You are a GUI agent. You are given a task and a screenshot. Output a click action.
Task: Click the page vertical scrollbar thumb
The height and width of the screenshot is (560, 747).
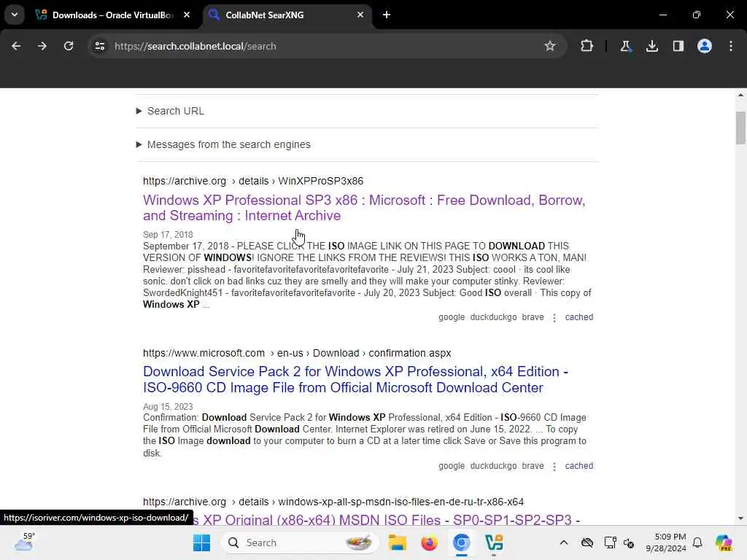740,128
